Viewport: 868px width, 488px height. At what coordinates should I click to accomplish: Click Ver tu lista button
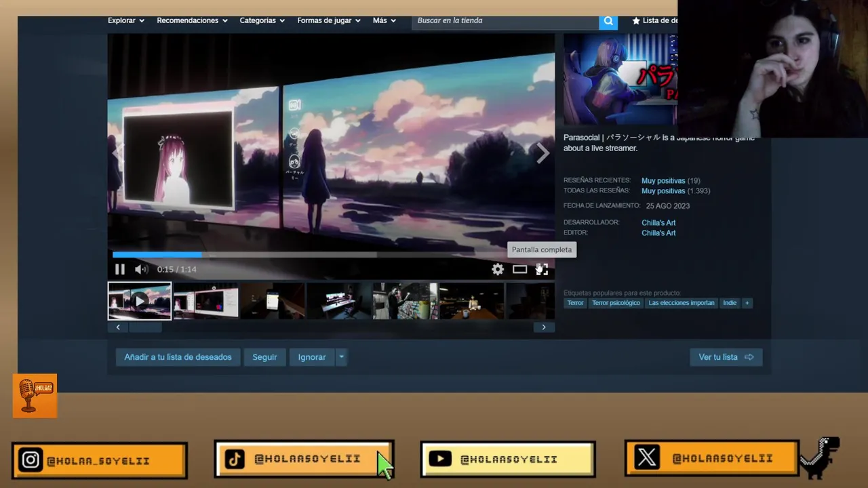tap(726, 357)
